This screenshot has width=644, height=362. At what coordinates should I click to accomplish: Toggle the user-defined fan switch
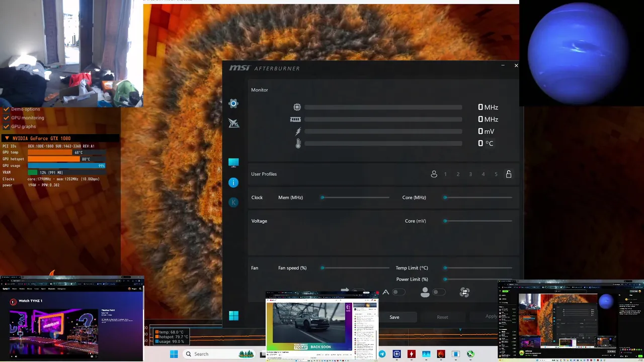point(439,292)
